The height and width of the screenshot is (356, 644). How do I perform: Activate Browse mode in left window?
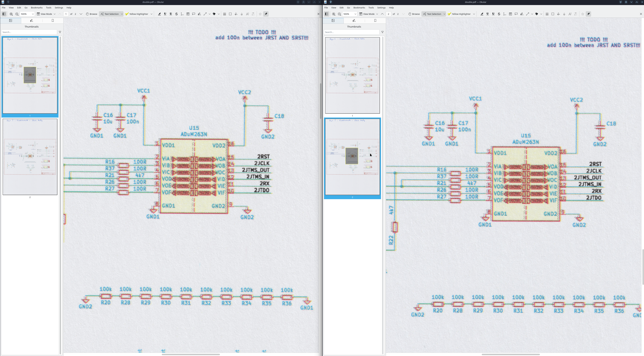[92, 14]
